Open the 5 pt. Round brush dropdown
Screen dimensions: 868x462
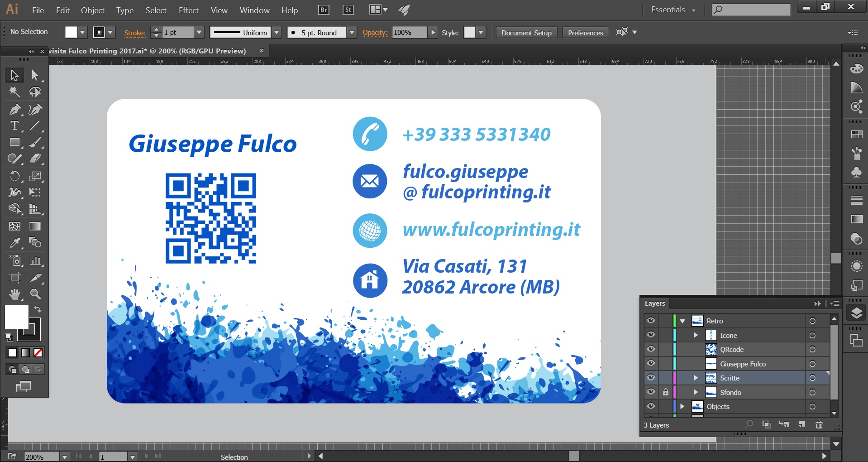pos(352,32)
